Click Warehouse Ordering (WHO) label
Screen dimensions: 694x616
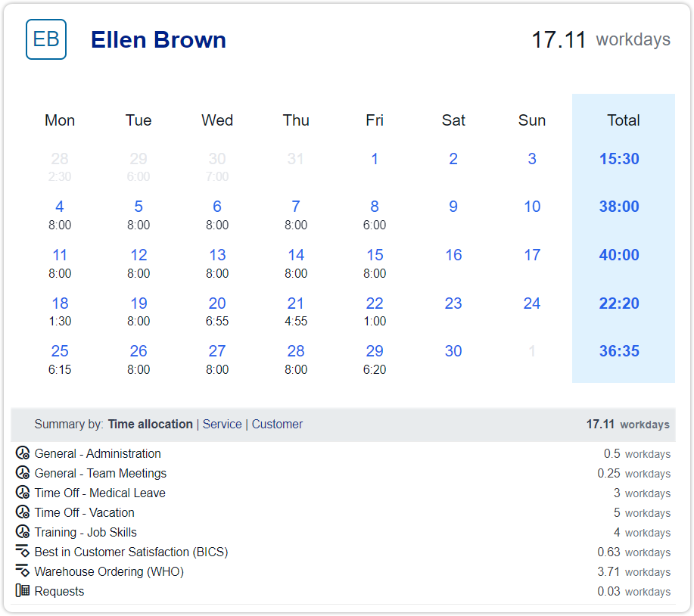(x=109, y=571)
